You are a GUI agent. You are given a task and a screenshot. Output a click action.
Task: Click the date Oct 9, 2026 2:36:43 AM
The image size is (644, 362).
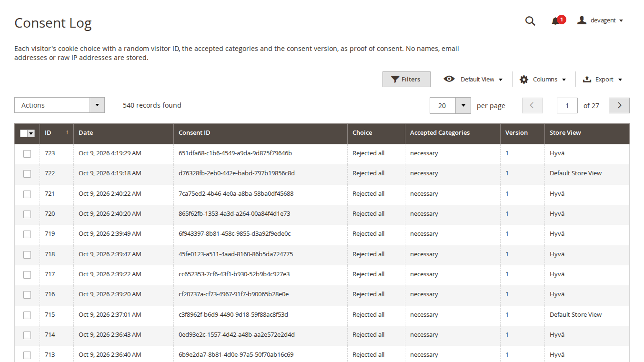[x=110, y=335]
